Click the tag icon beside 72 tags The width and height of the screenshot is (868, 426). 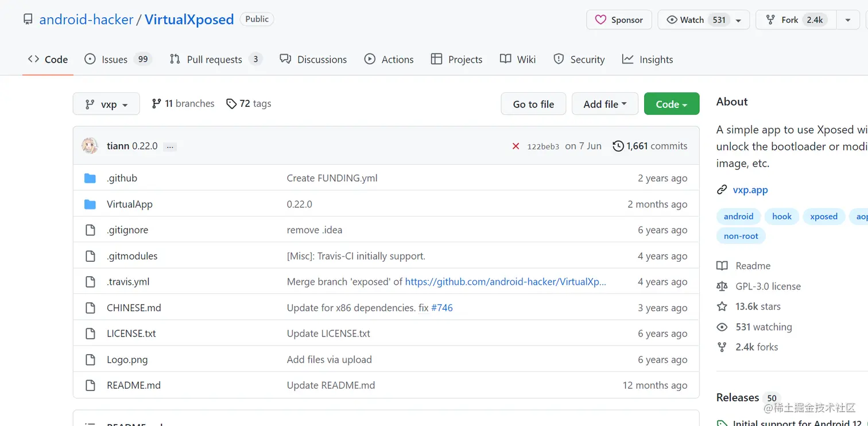pos(231,104)
